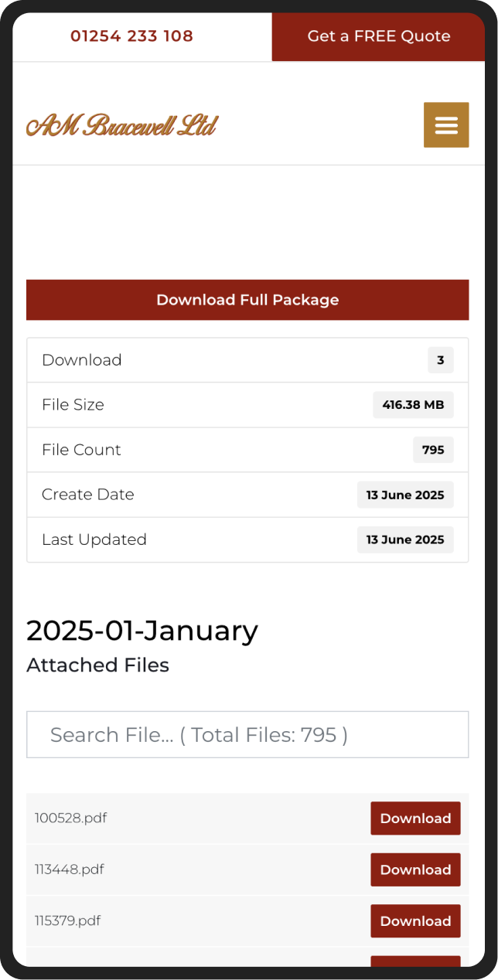The width and height of the screenshot is (498, 980).
Task: Click the download count badge 3
Action: click(x=441, y=360)
